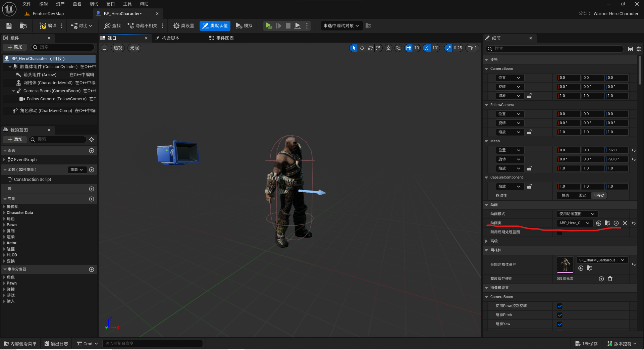Open the 文件 (File) menu

pyautogui.click(x=27, y=4)
